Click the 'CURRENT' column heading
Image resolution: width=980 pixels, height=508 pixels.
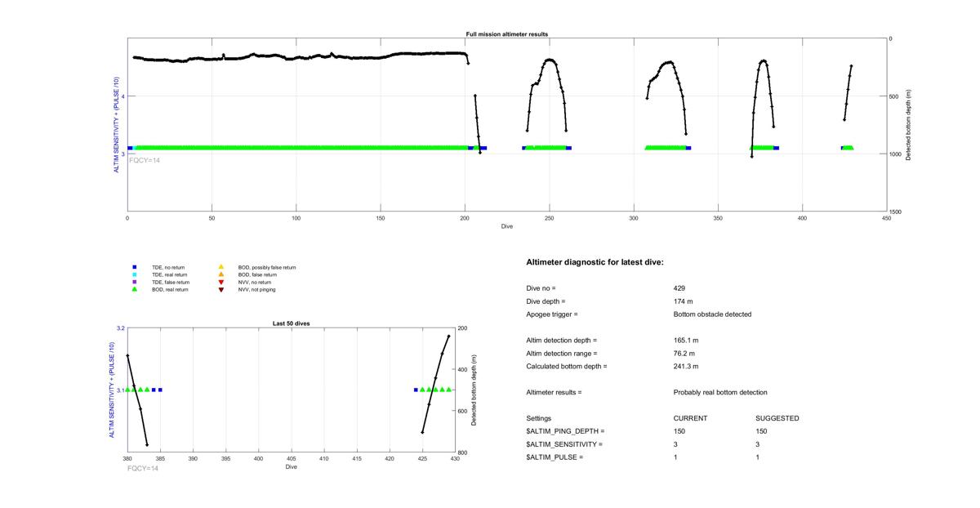[690, 419]
